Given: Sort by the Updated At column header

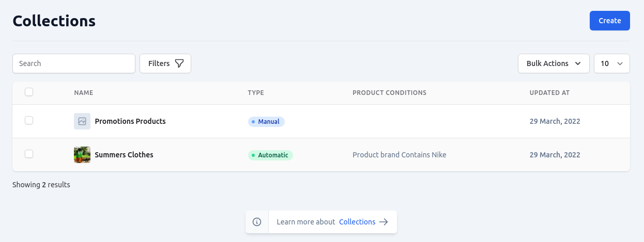Looking at the screenshot, I should click(x=549, y=93).
